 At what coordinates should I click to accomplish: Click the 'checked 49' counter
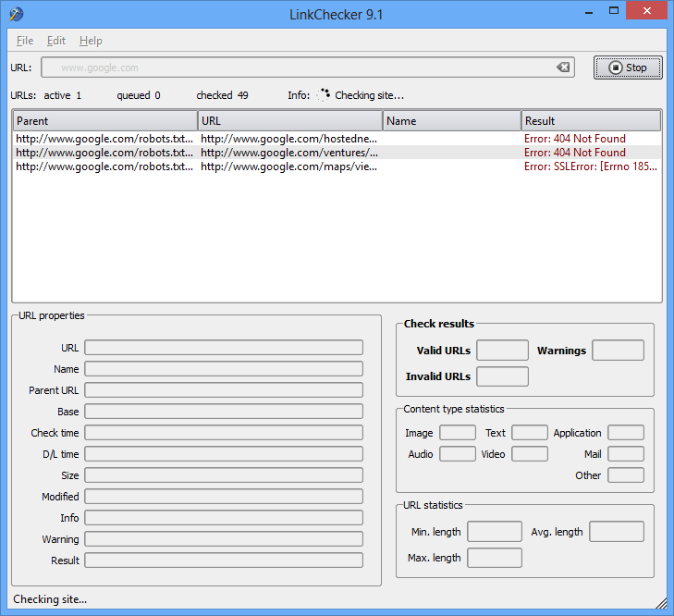222,95
